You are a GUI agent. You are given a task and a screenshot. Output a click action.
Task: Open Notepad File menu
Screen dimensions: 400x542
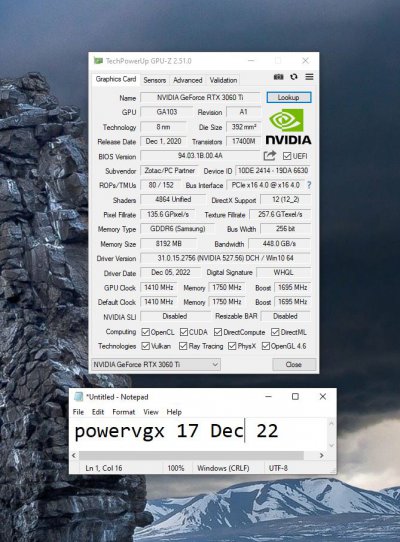pos(78,412)
